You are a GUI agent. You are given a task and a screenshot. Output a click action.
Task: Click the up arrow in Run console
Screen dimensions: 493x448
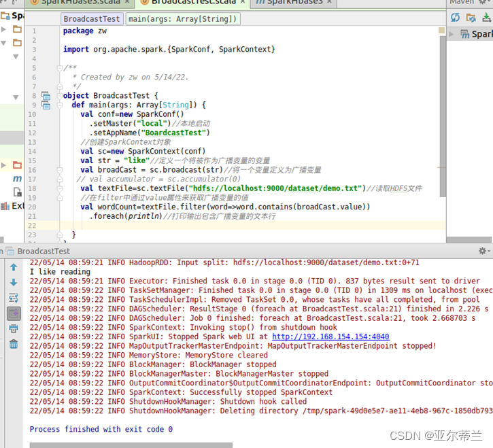pyautogui.click(x=14, y=267)
